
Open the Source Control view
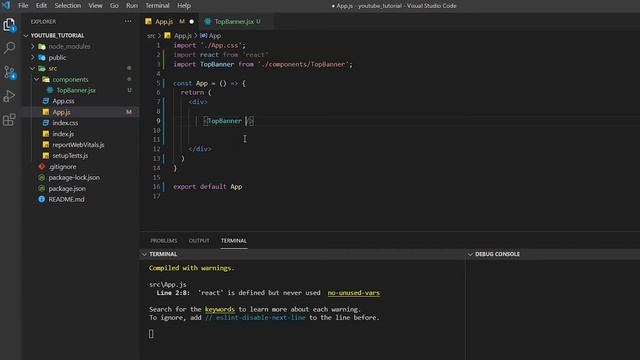9,72
